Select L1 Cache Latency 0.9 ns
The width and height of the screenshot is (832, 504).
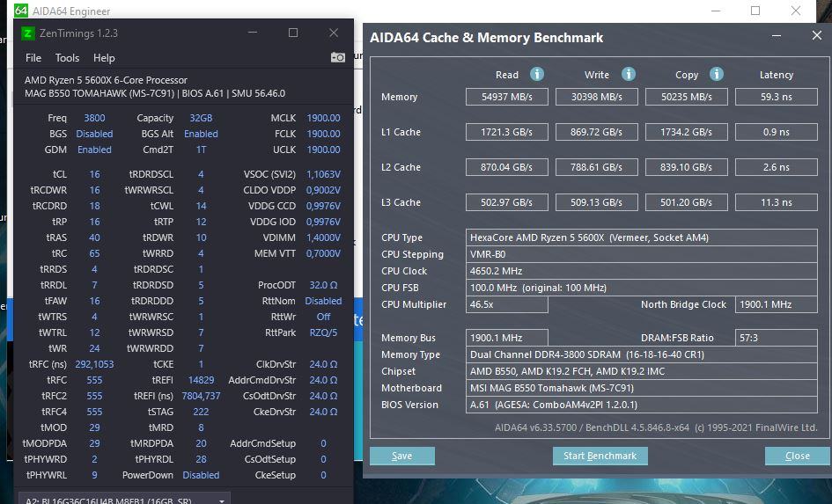(777, 132)
